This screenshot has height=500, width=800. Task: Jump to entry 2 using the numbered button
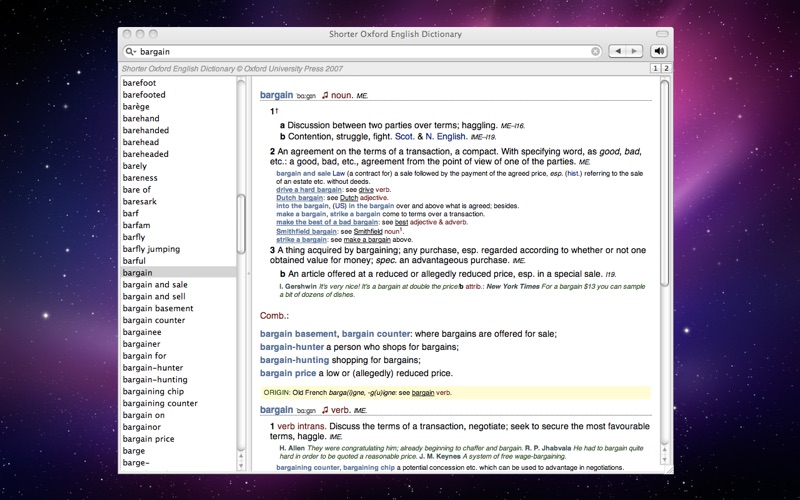point(665,68)
